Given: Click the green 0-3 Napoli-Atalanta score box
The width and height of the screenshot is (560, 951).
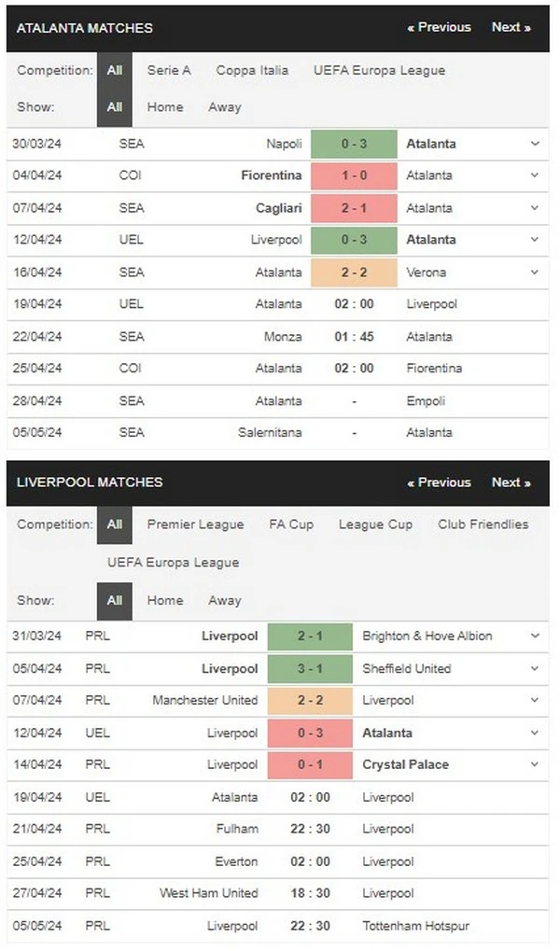Looking at the screenshot, I should (x=354, y=144).
